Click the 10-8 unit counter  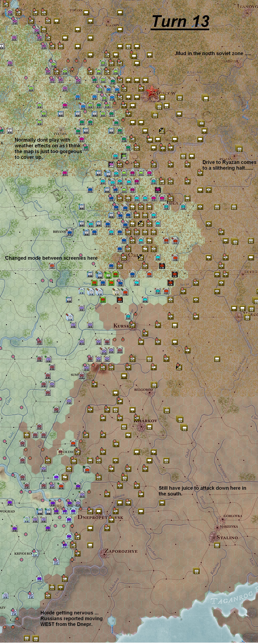pyautogui.click(x=90, y=325)
